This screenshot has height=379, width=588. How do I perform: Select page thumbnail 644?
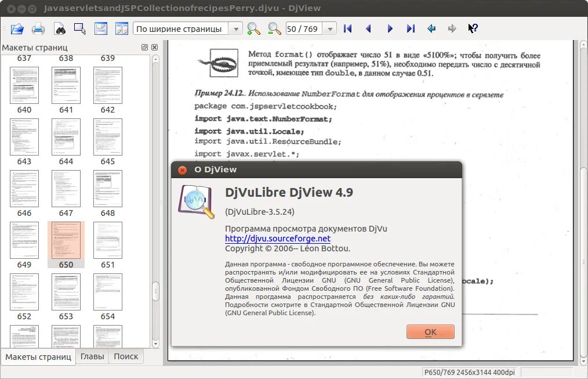tap(66, 137)
